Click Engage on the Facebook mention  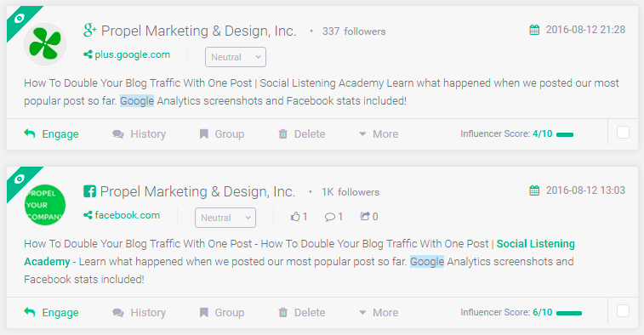coord(51,313)
